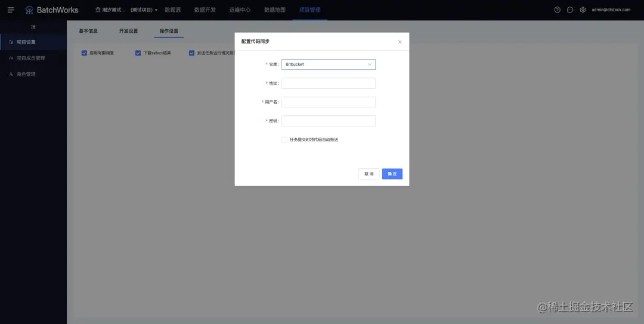The height and width of the screenshot is (324, 644).
Task: Click the 配置代码同步 dialog title
Action: click(255, 42)
